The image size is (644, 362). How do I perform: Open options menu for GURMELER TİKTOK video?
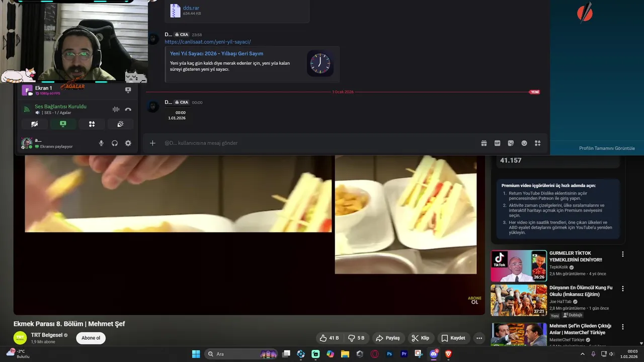623,254
